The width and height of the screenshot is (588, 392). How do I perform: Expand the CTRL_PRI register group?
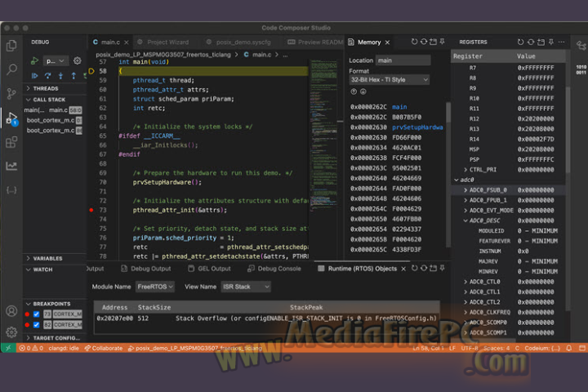click(465, 170)
